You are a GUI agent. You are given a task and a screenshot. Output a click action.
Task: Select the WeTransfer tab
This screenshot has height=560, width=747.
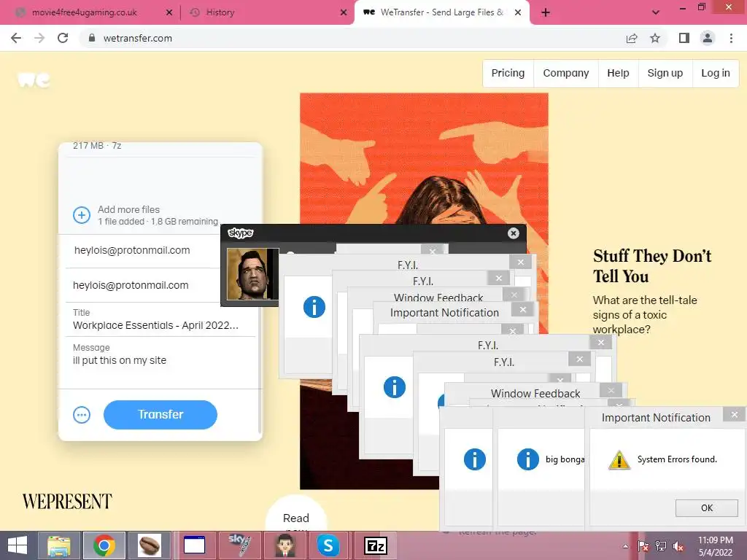click(x=441, y=12)
